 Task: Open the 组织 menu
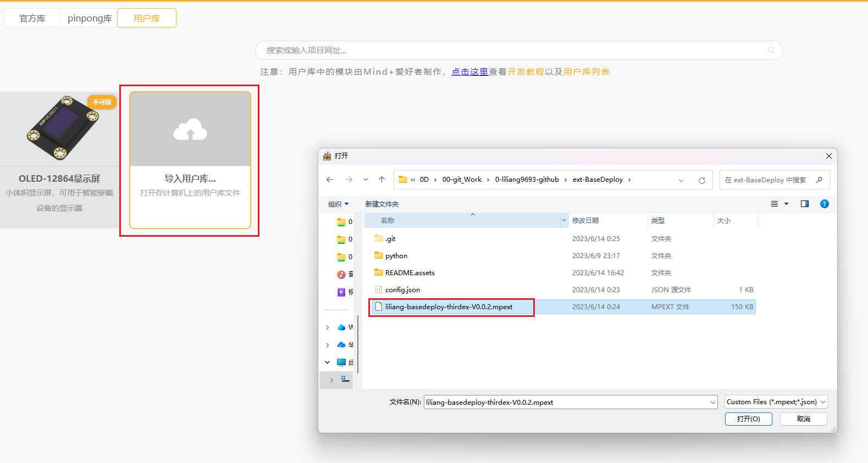coord(338,204)
